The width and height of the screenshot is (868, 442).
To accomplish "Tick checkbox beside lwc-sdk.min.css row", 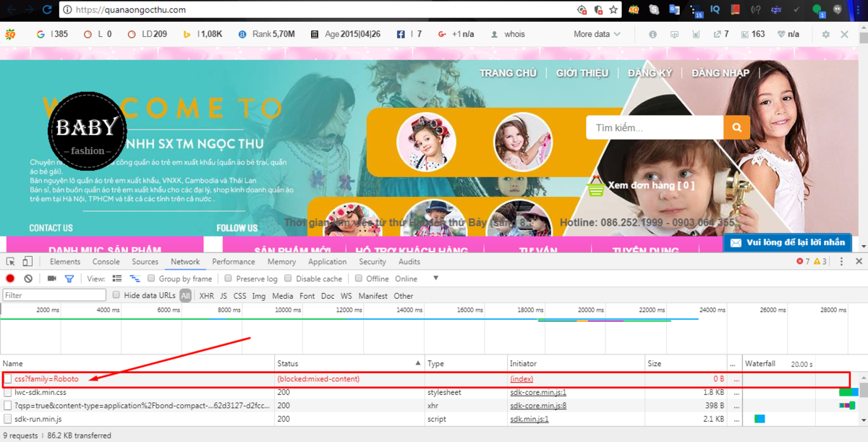I will [8, 392].
